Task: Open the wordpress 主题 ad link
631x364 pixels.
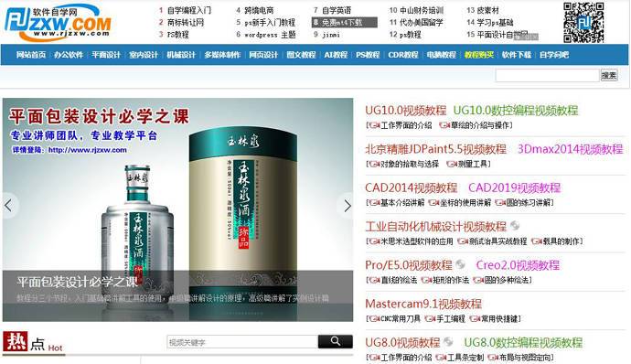Action: [x=270, y=35]
